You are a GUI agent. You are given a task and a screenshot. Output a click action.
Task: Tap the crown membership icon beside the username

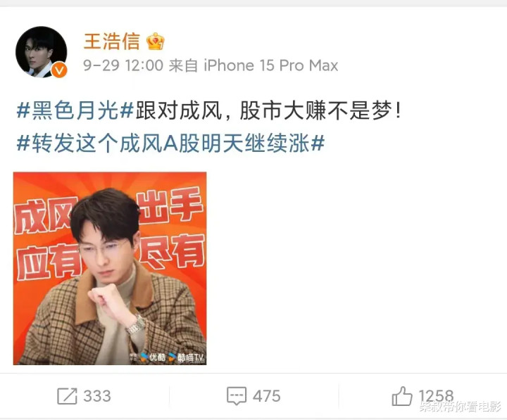click(x=156, y=42)
